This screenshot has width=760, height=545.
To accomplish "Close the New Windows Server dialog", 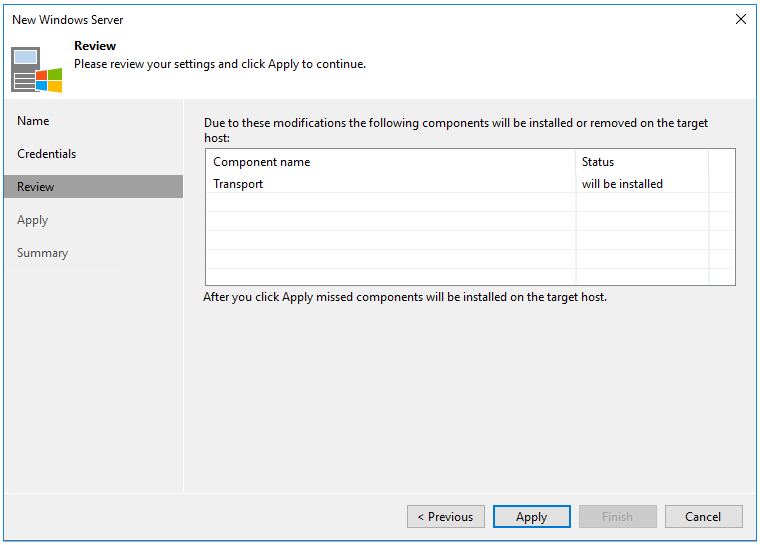I will tap(740, 19).
